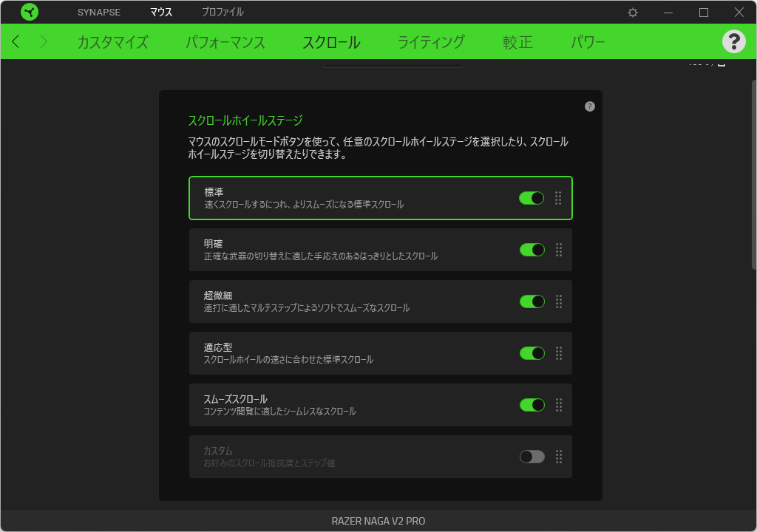The width and height of the screenshot is (757, 532).
Task: Go forward with the right arrow
Action: click(x=44, y=41)
